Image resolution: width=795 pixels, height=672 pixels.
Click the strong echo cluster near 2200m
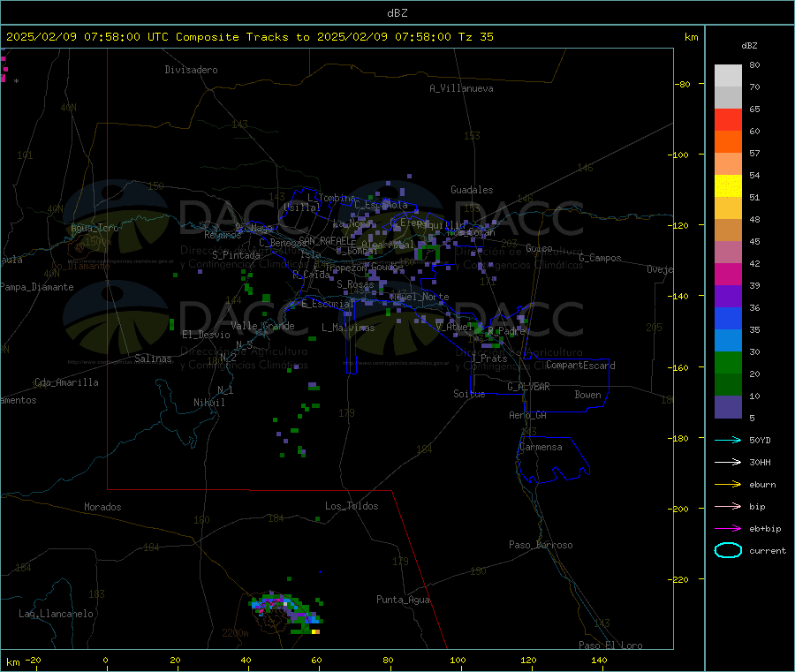coord(286,611)
